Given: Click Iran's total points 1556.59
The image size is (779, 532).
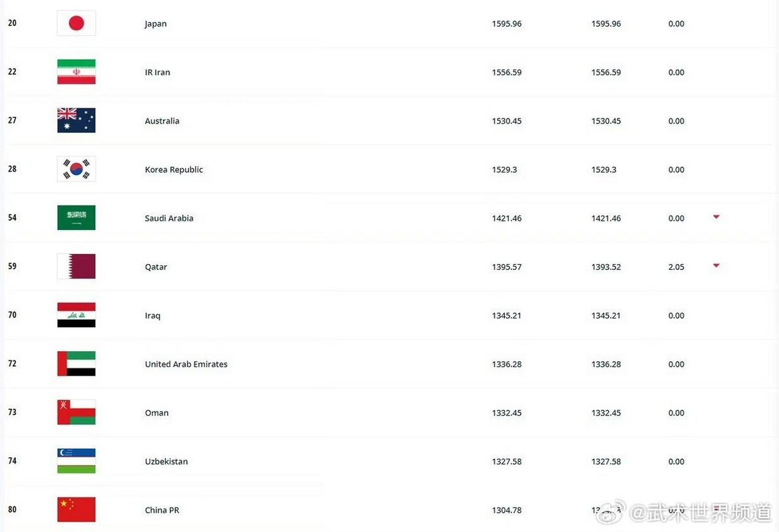Looking at the screenshot, I should click(507, 72).
